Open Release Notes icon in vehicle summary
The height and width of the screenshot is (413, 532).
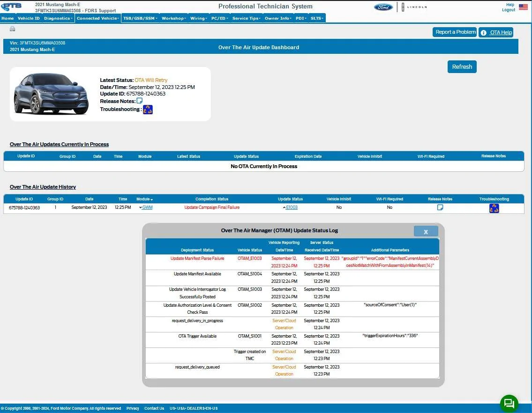tap(140, 101)
